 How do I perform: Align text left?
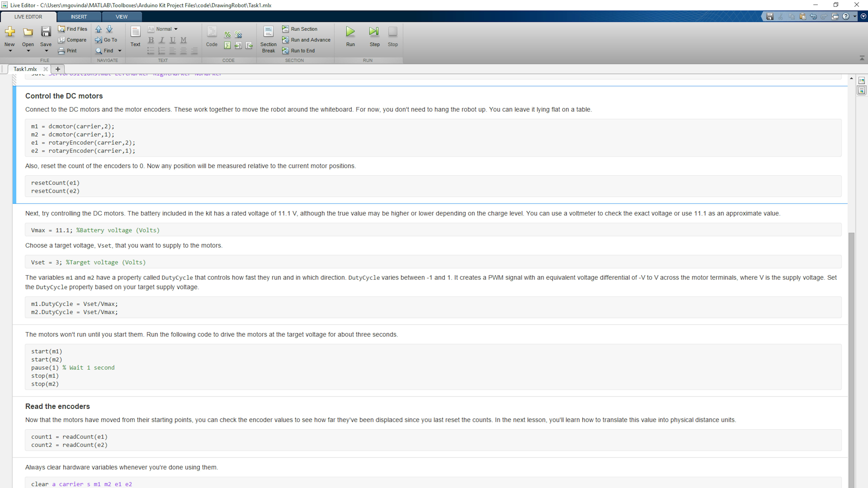[173, 51]
